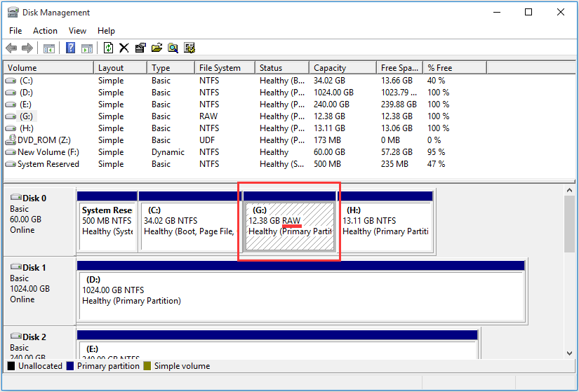Select the (G:) RAW volume row in list
The image size is (579, 392).
point(25,116)
